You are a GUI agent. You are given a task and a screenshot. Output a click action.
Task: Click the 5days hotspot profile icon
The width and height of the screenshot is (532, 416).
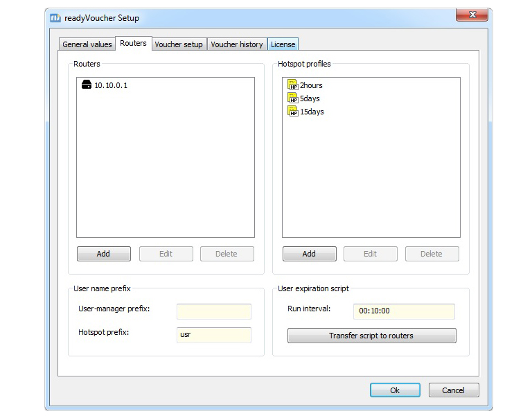pyautogui.click(x=292, y=98)
